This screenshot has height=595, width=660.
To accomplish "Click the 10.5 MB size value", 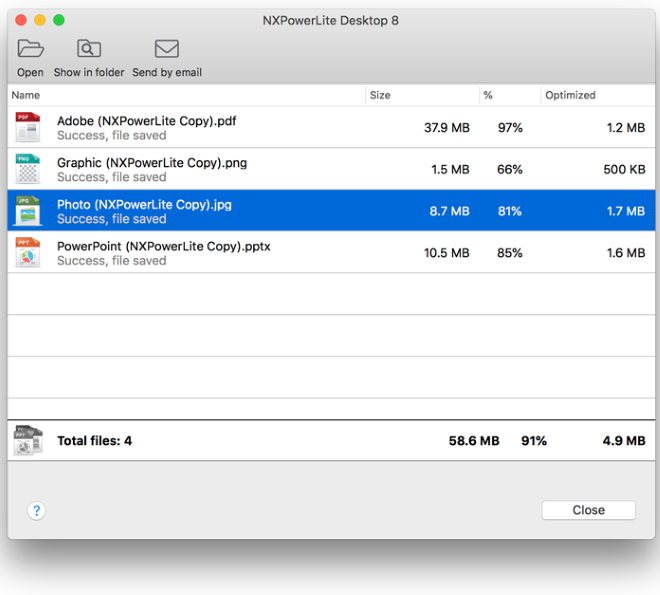I will [447, 252].
